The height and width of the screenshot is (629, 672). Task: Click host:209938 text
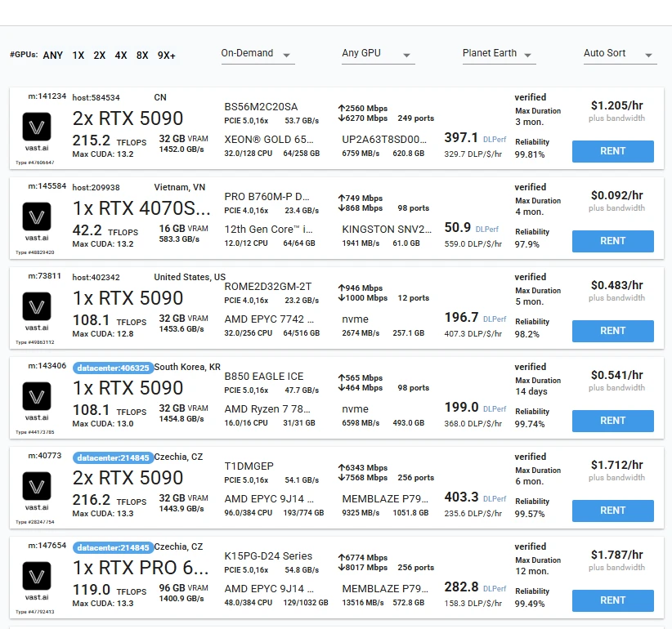[96, 188]
